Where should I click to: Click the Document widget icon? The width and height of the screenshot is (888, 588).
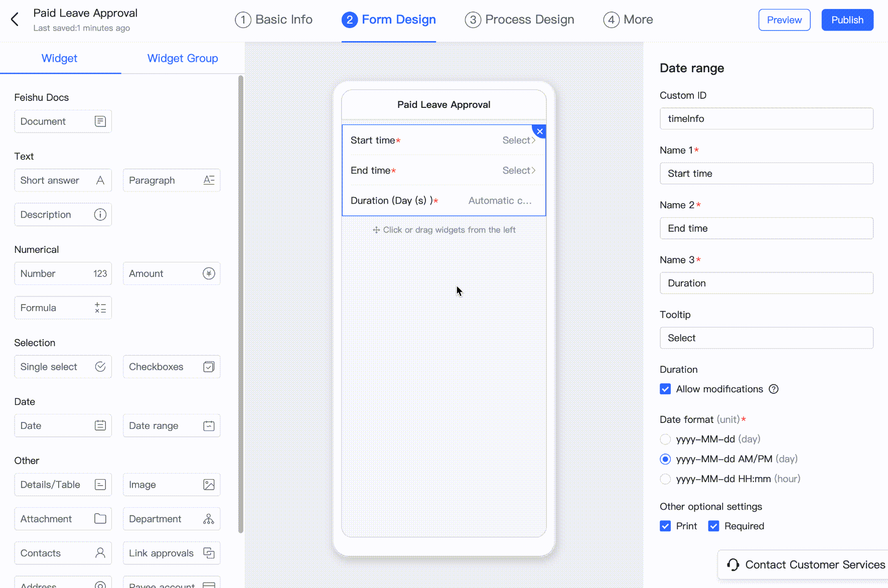[x=100, y=121]
